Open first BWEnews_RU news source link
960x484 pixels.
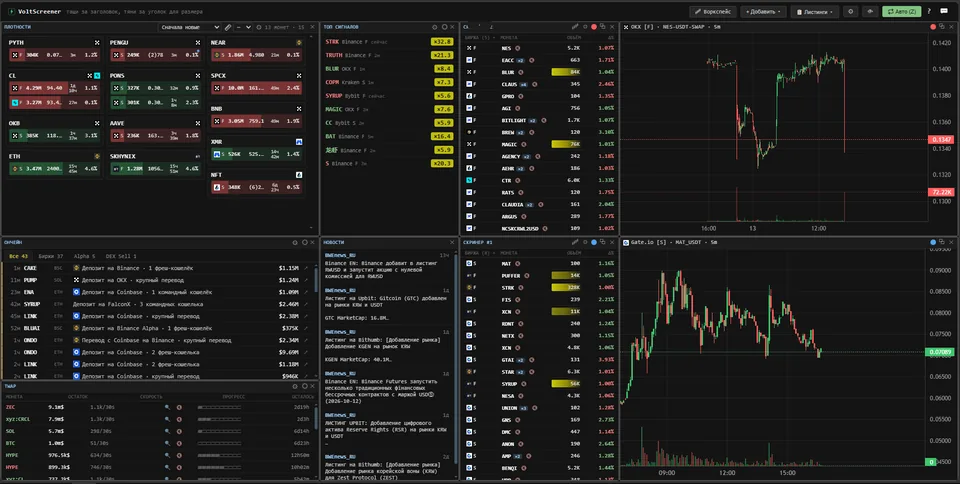click(x=340, y=255)
